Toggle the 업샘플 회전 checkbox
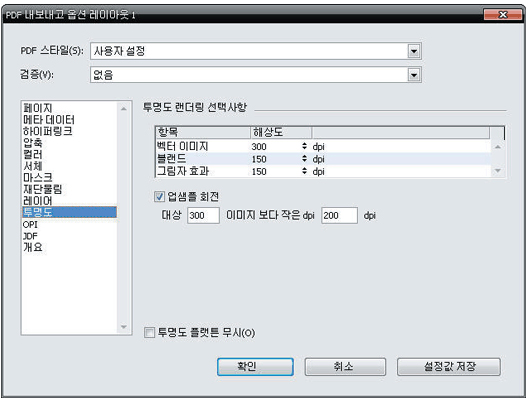The image size is (530, 410). 160,196
